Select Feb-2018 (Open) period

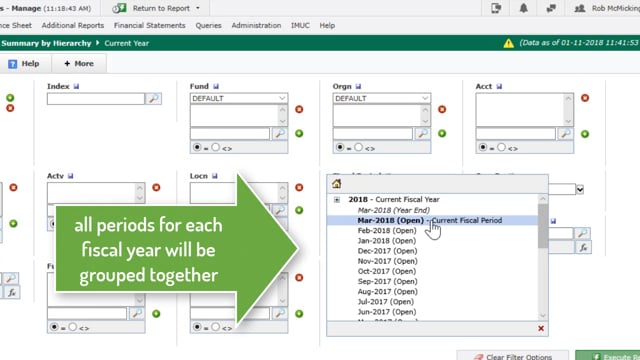pos(387,231)
